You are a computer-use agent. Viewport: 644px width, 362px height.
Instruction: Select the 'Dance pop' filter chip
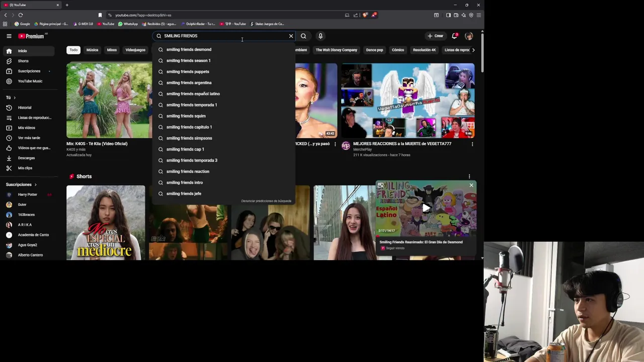point(374,50)
